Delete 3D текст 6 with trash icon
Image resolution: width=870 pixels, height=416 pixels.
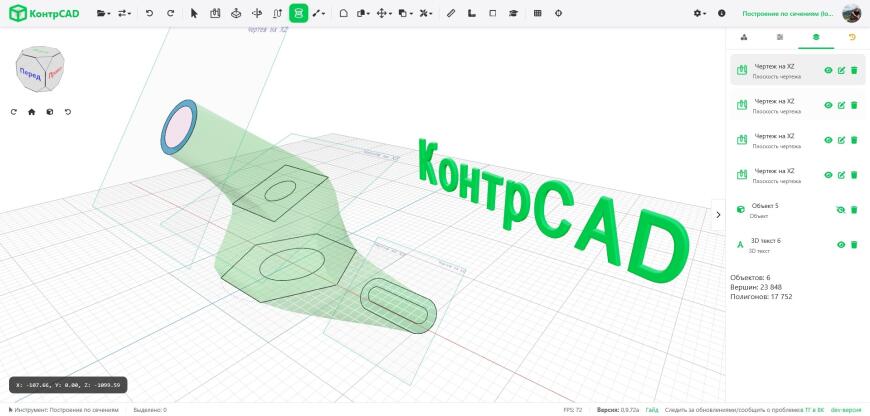click(854, 245)
